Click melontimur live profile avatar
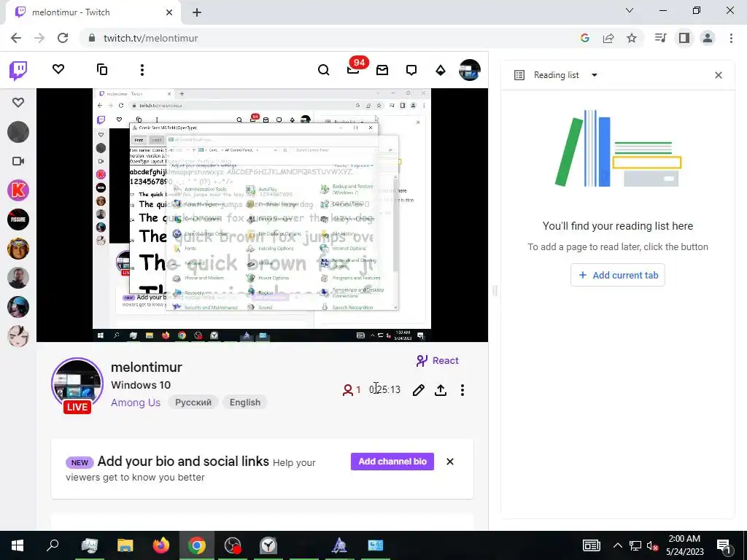Image resolution: width=747 pixels, height=560 pixels. tap(77, 384)
